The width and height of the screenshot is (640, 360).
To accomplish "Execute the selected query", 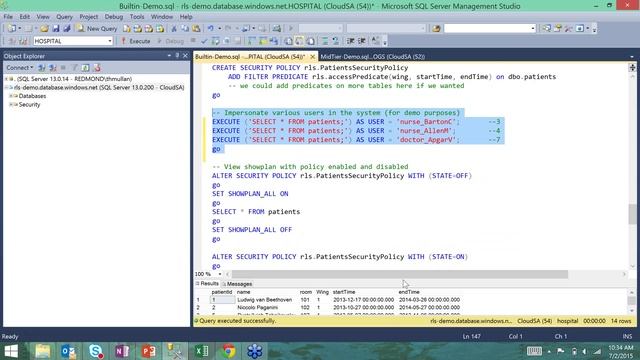I will tap(136, 41).
